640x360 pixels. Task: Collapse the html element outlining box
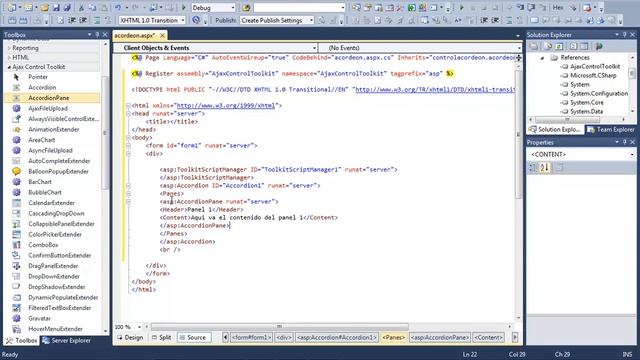click(x=128, y=106)
